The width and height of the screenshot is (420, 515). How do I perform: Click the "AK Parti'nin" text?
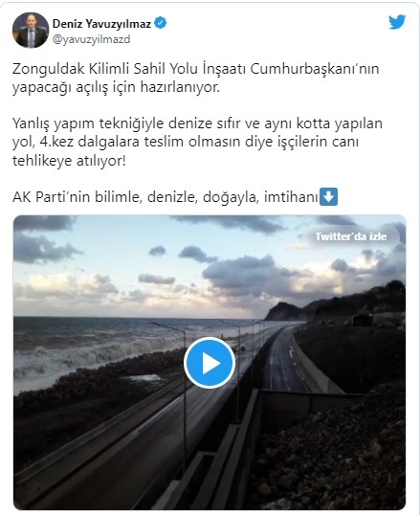[x=52, y=197]
